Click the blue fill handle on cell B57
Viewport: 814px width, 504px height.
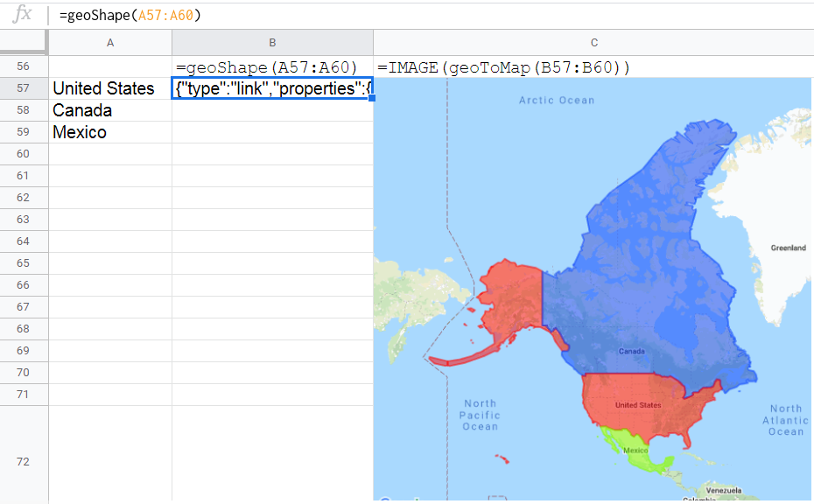[373, 99]
